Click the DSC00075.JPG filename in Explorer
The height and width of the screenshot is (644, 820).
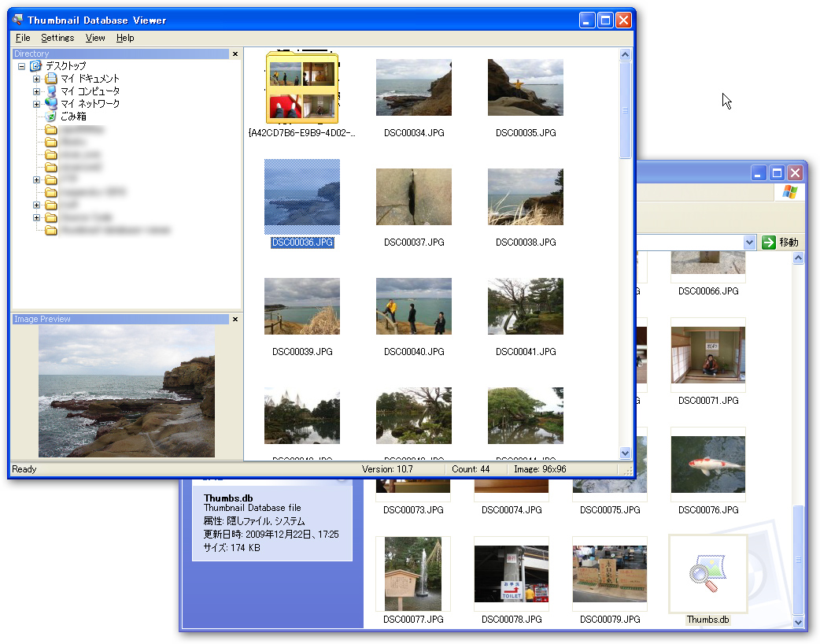click(x=611, y=510)
